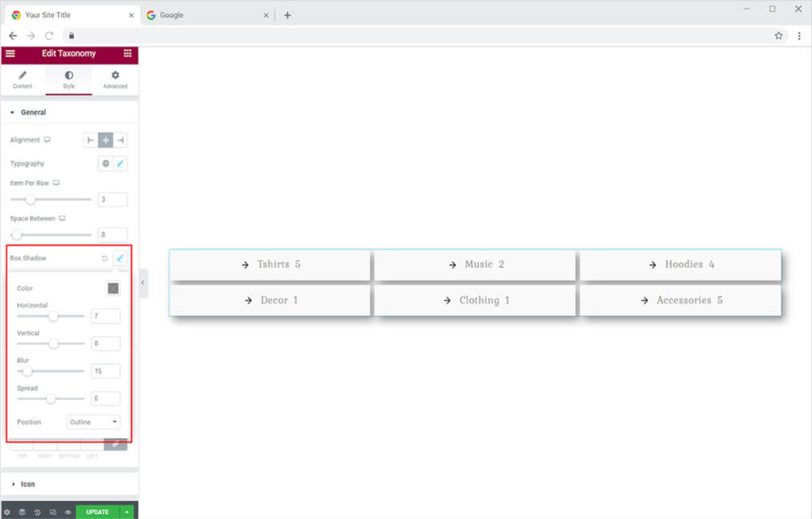Click the green UPDATE button
The height and width of the screenshot is (519, 812).
coord(97,512)
